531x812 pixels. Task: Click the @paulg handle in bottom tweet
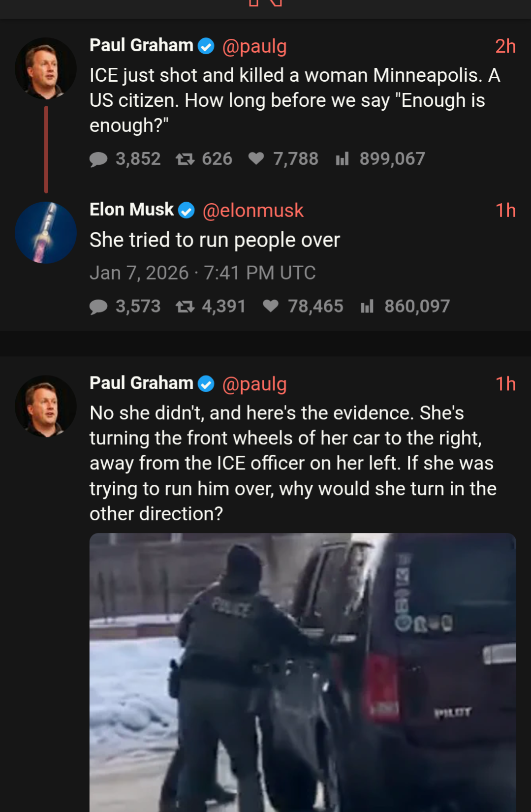(x=254, y=384)
